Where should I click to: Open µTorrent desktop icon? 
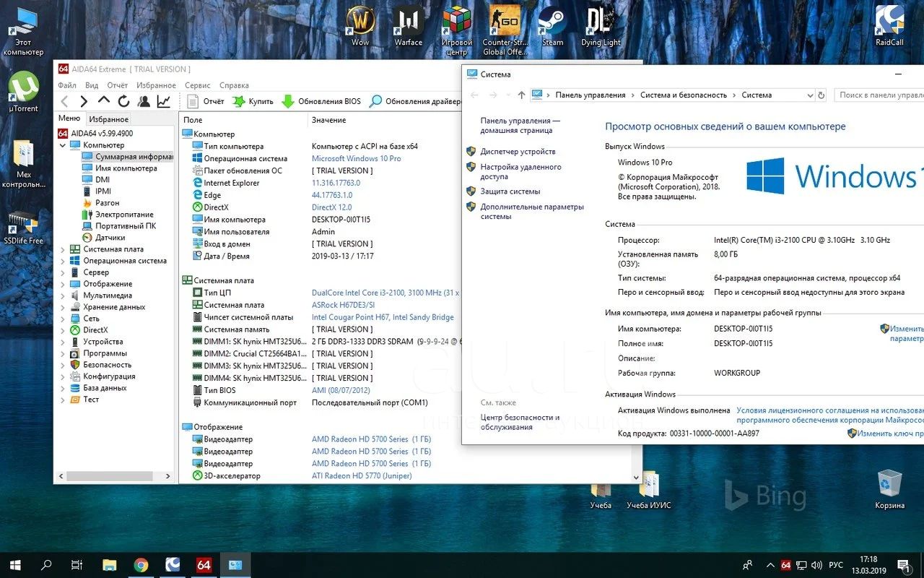coord(24,92)
